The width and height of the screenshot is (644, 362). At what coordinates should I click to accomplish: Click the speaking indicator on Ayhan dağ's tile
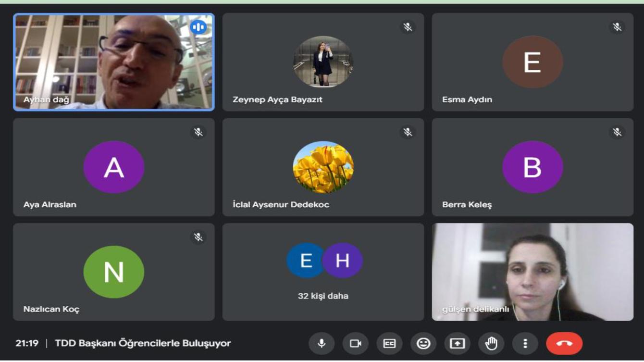[198, 27]
